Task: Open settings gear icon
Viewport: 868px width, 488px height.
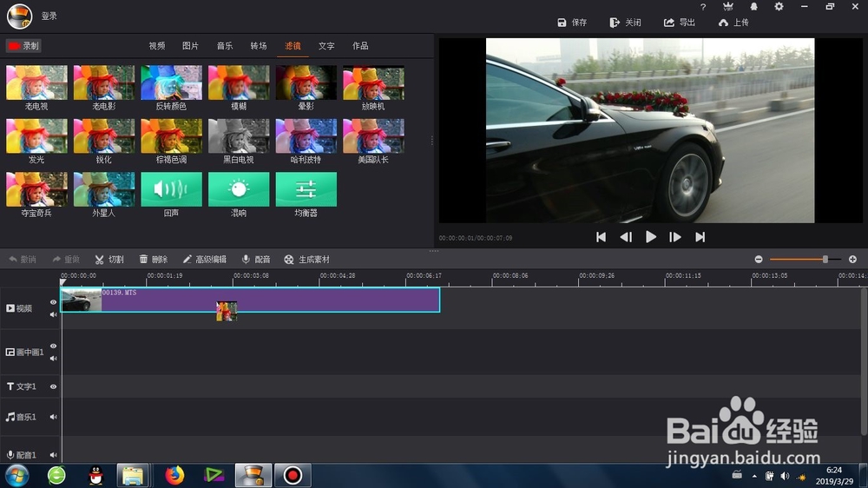Action: tap(779, 7)
